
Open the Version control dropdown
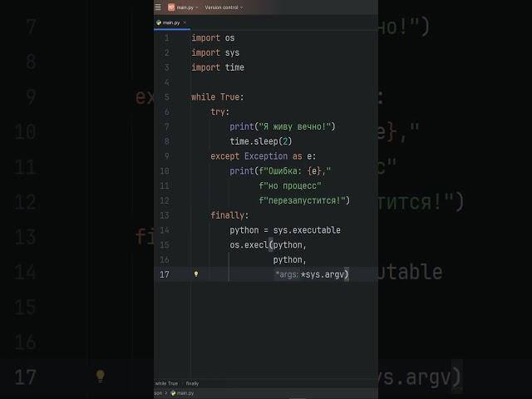pos(224,7)
